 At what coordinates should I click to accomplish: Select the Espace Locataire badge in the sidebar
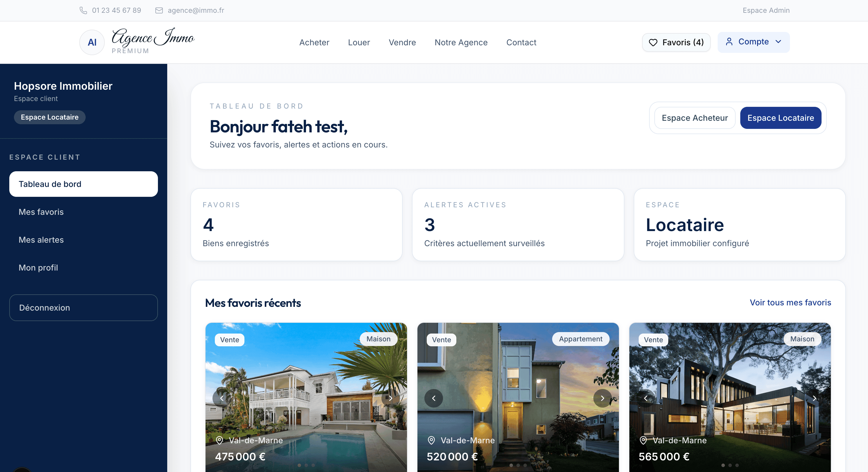click(50, 117)
